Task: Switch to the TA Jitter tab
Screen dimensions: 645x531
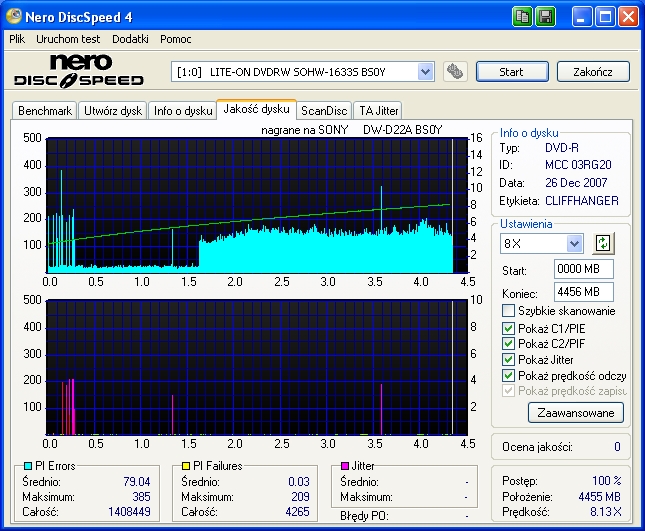Action: 378,111
